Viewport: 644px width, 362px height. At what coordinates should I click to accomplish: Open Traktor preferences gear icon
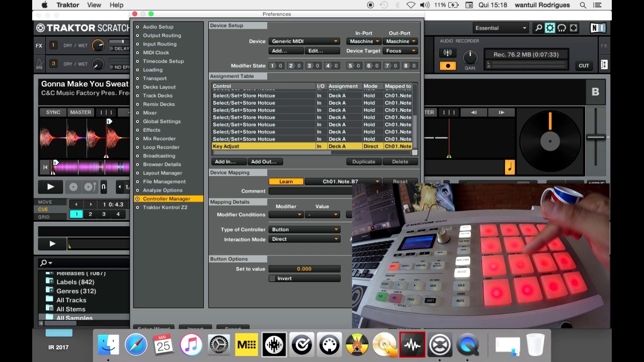[x=550, y=28]
